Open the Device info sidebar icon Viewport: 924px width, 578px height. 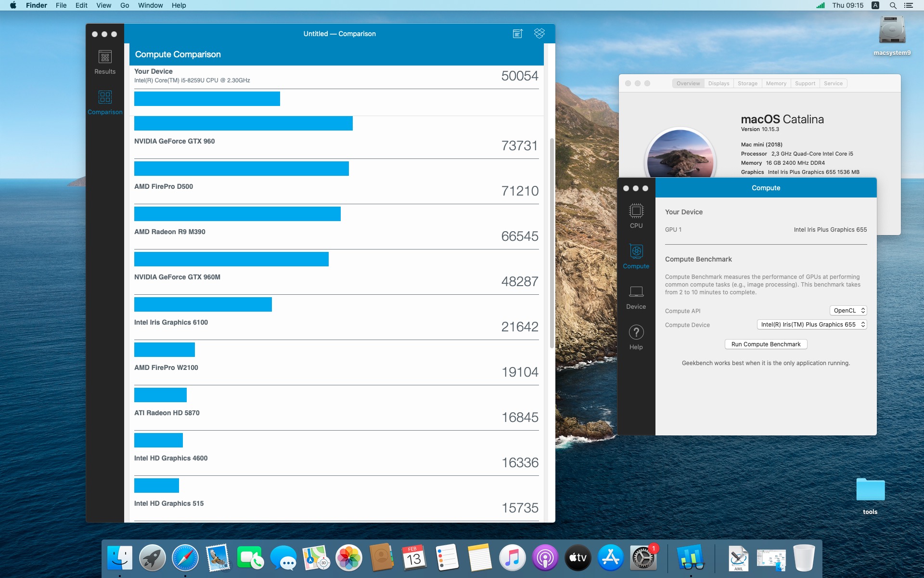(x=636, y=297)
